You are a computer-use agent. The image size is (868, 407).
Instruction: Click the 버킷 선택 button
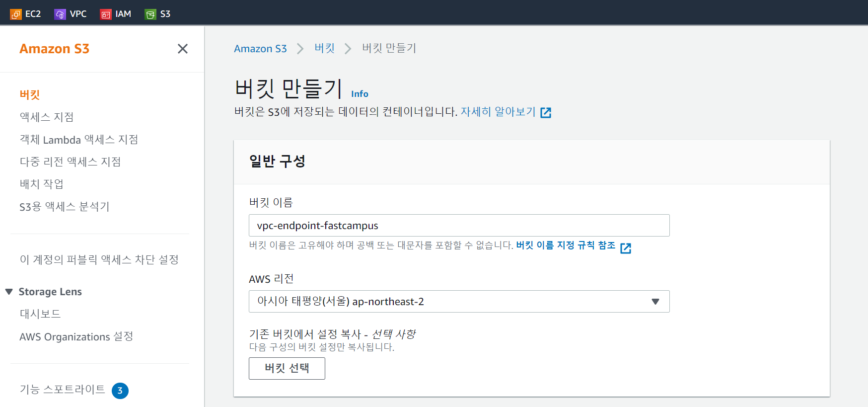tap(287, 368)
